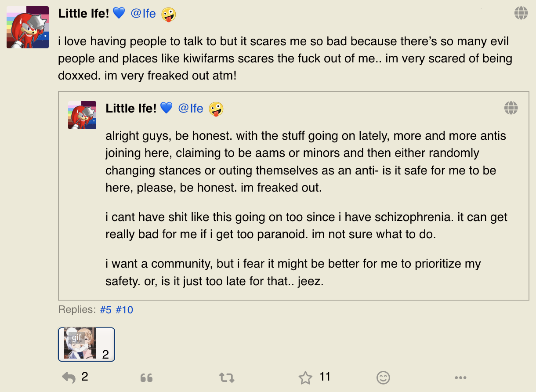This screenshot has width=536, height=392.
Task: Click the quote post icon
Action: [146, 378]
